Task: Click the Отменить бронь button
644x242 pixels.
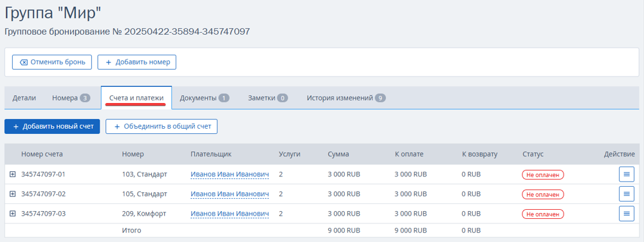Action: tap(52, 62)
